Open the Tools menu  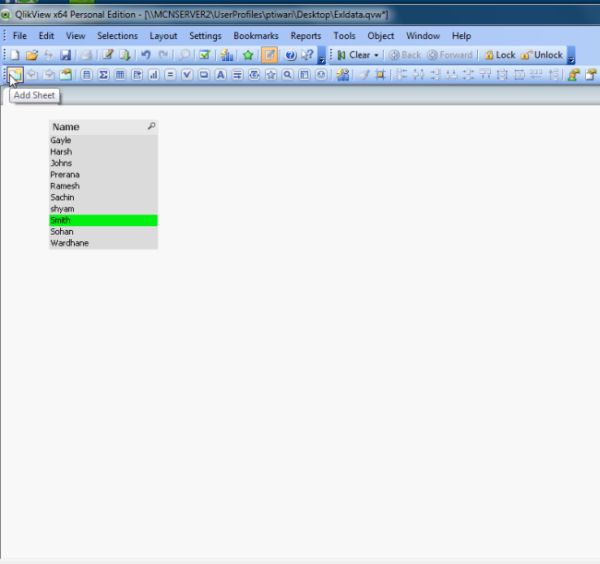tap(344, 36)
